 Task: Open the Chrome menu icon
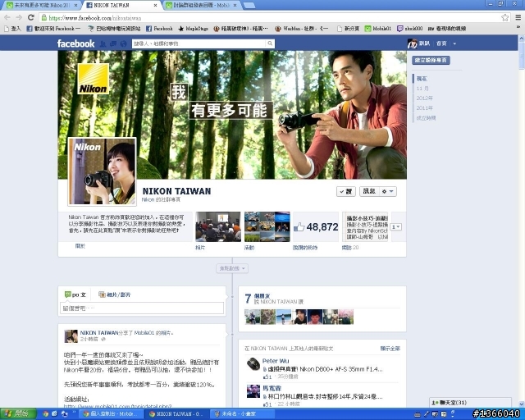coord(518,17)
